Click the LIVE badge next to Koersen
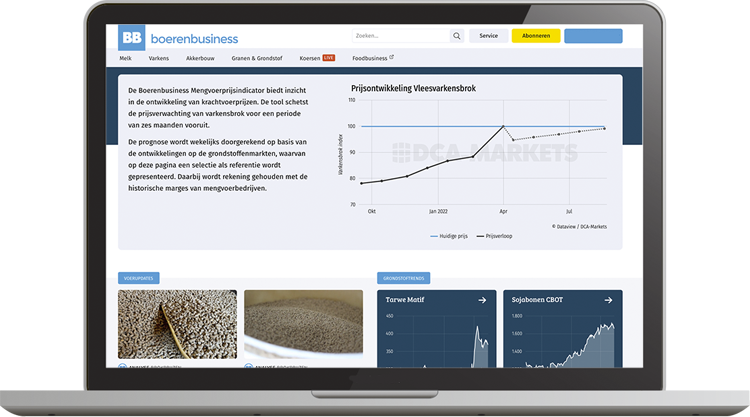This screenshot has width=750, height=417. pyautogui.click(x=328, y=59)
